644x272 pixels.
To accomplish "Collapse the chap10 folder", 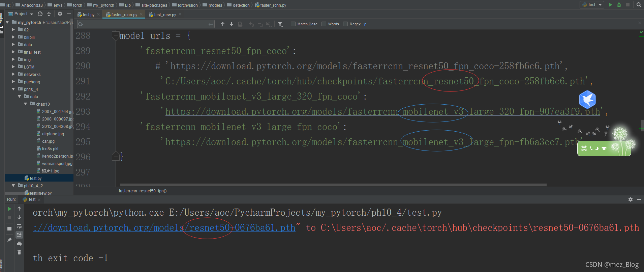I will tap(26, 104).
